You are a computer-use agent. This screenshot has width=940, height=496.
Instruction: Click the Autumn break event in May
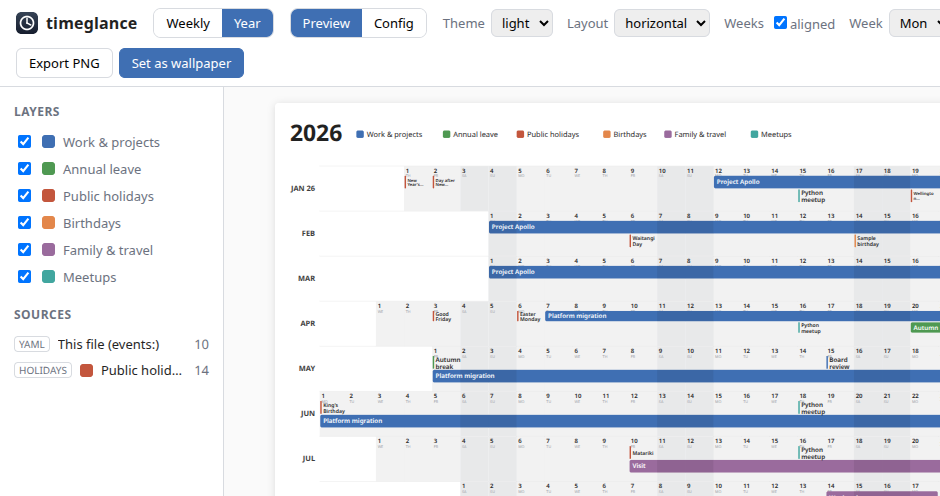[x=447, y=363]
